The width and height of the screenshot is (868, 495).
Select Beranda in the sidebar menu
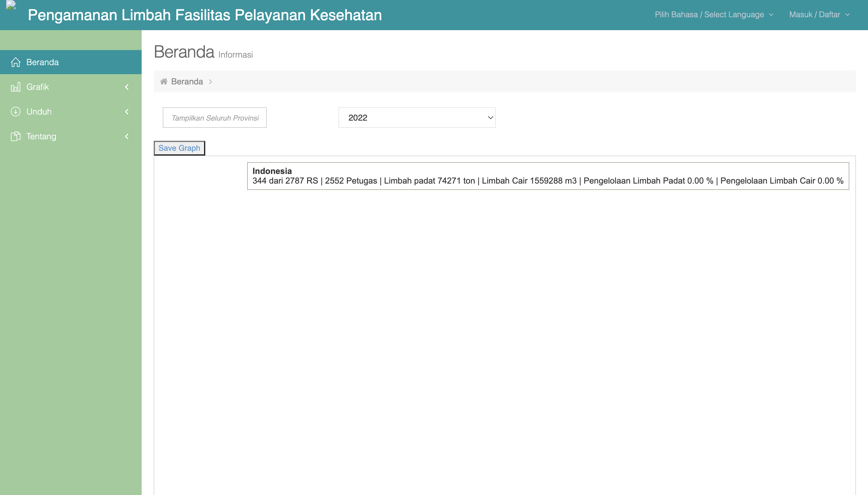click(x=71, y=62)
